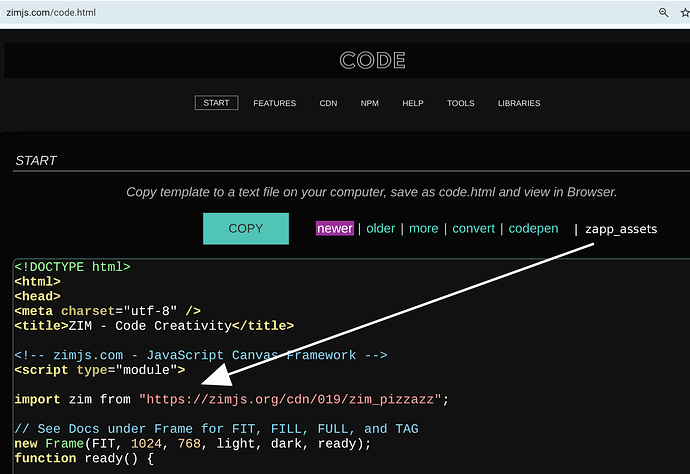Navigate to the TOOLS tab
Image resolution: width=690 pixels, height=474 pixels.
[461, 103]
